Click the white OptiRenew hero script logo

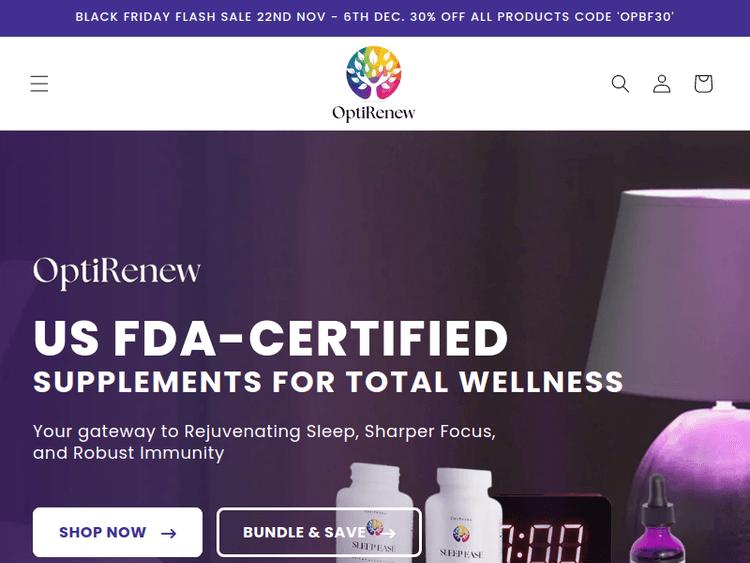pos(117,272)
